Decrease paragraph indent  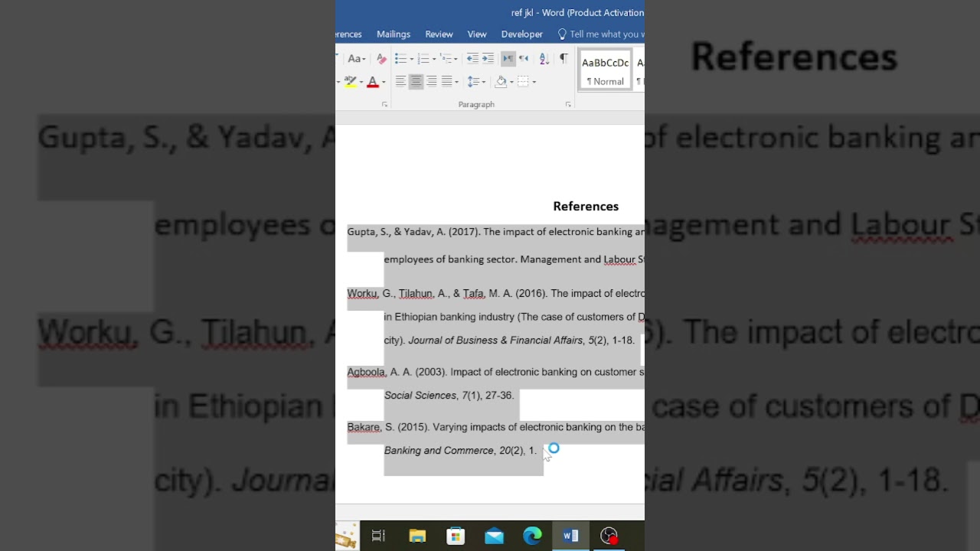pos(472,59)
